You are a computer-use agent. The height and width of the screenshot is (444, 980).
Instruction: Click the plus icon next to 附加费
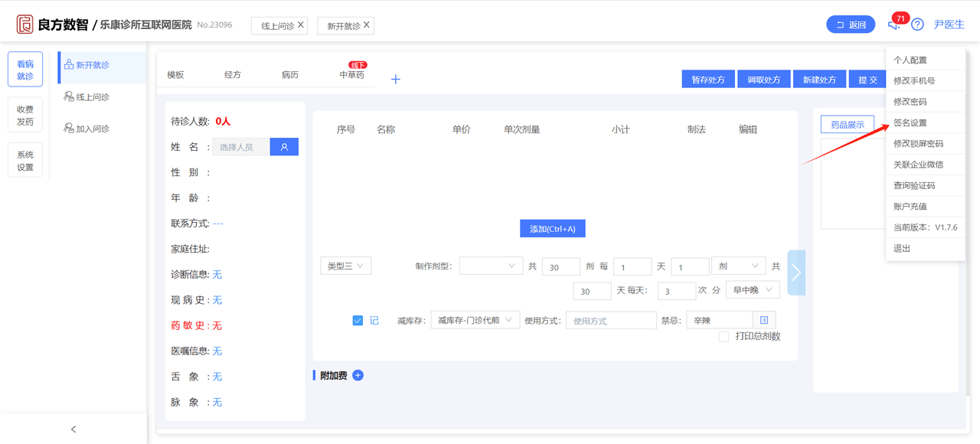358,375
